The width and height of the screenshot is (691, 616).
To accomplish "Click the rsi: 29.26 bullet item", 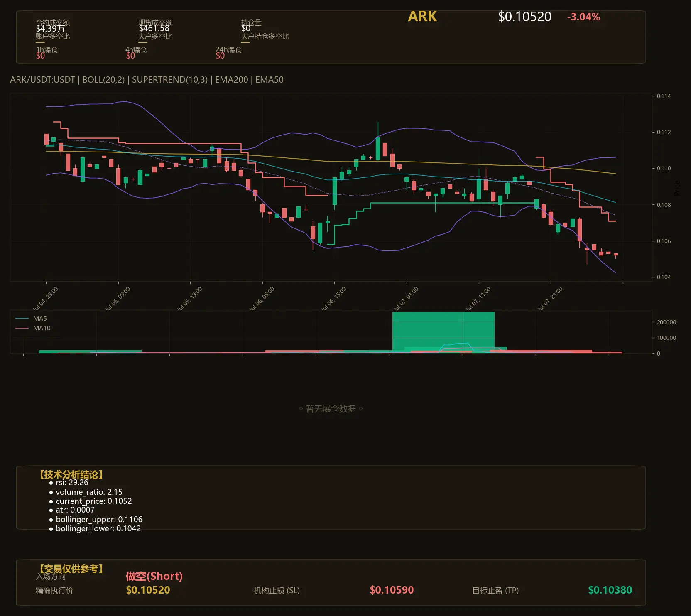I will [69, 483].
